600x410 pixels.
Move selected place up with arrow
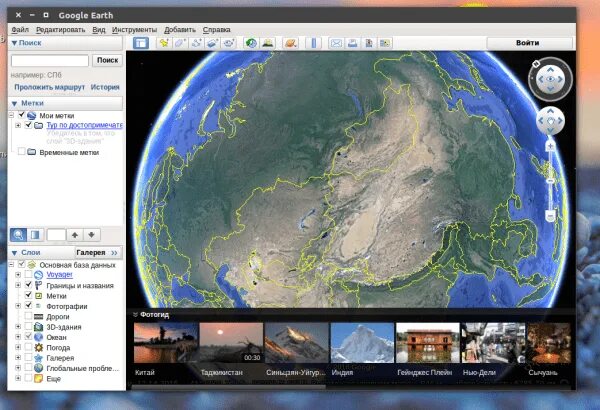(x=75, y=235)
